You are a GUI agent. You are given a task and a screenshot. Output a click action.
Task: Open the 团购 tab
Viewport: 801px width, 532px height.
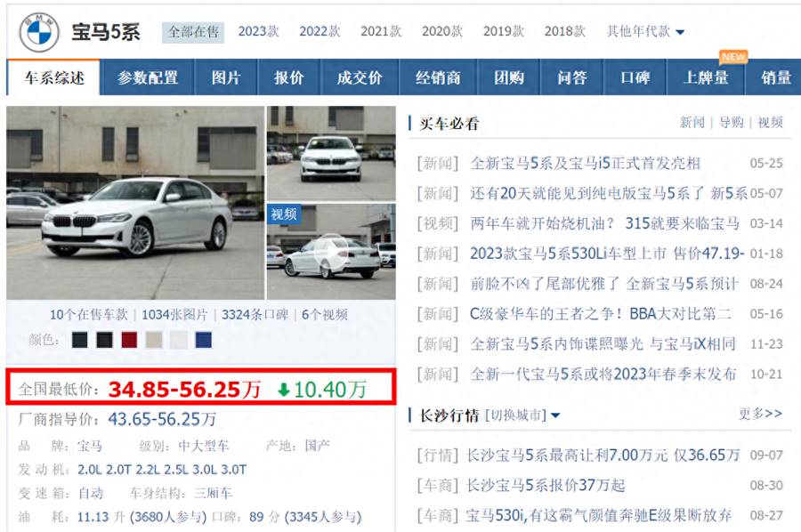tap(509, 77)
